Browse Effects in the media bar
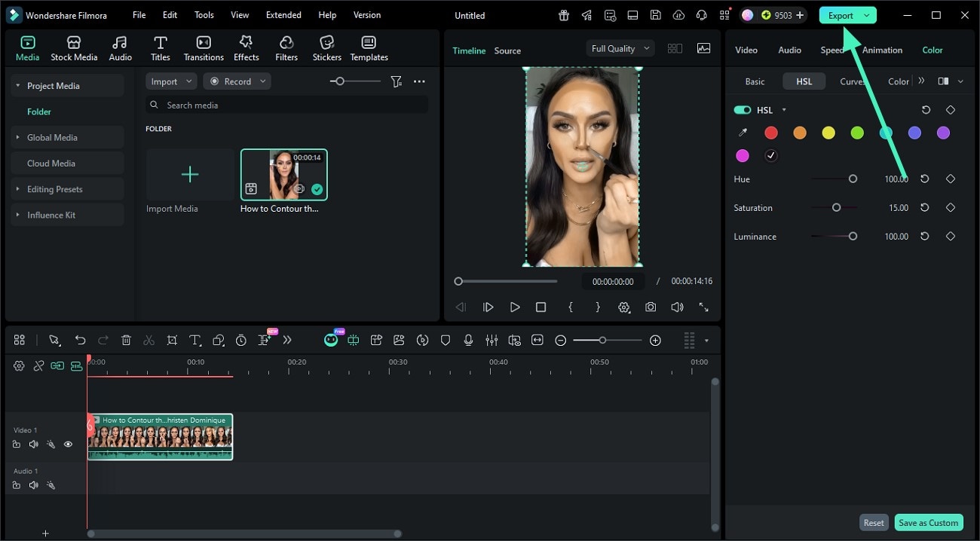 click(246, 47)
